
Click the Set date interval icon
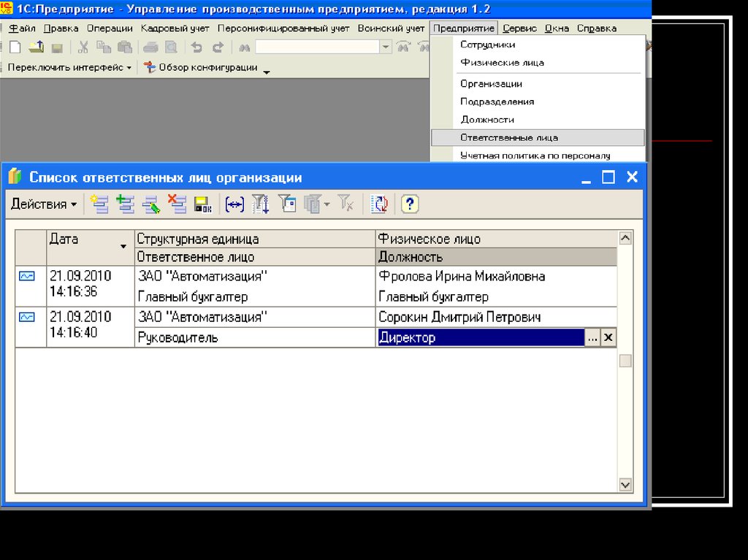tap(234, 204)
